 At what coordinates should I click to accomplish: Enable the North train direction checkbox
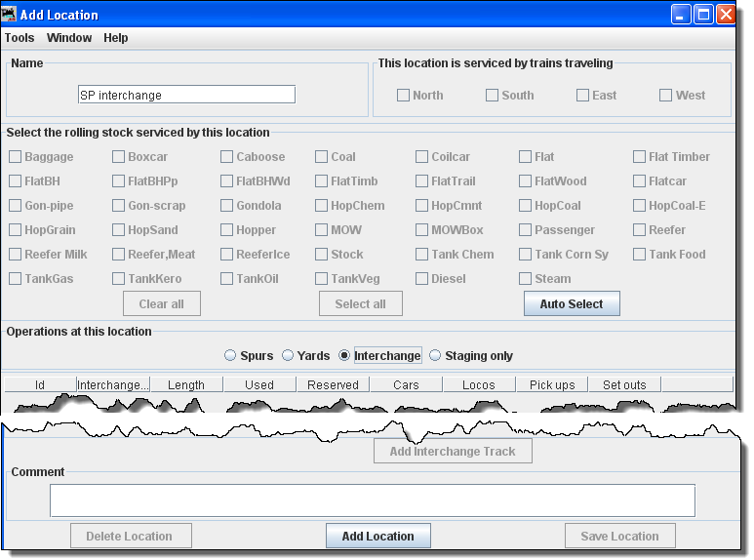[404, 96]
